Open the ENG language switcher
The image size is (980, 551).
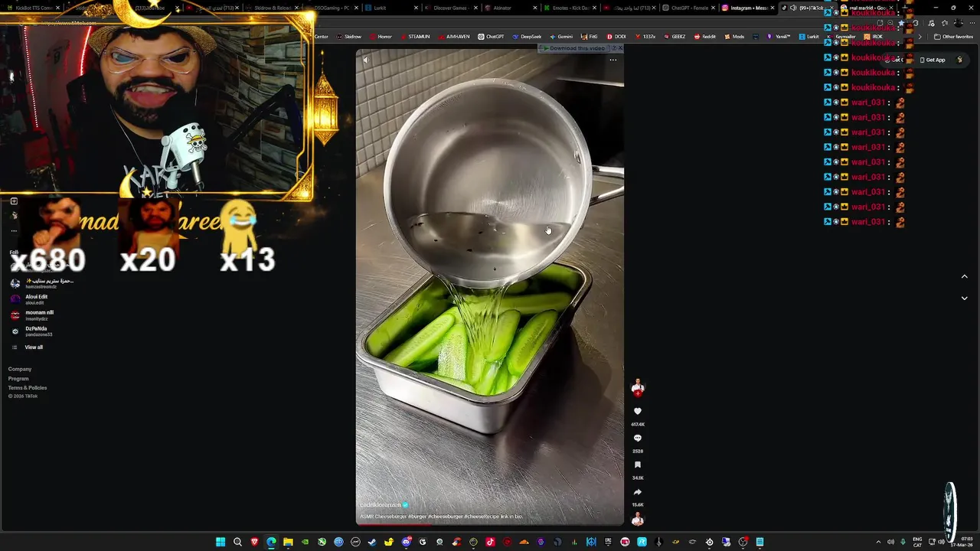pyautogui.click(x=917, y=542)
